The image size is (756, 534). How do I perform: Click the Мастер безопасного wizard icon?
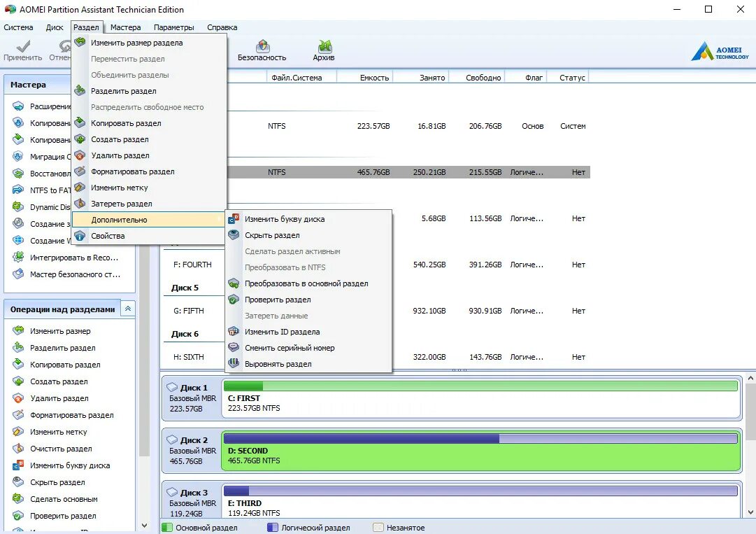pyautogui.click(x=18, y=274)
